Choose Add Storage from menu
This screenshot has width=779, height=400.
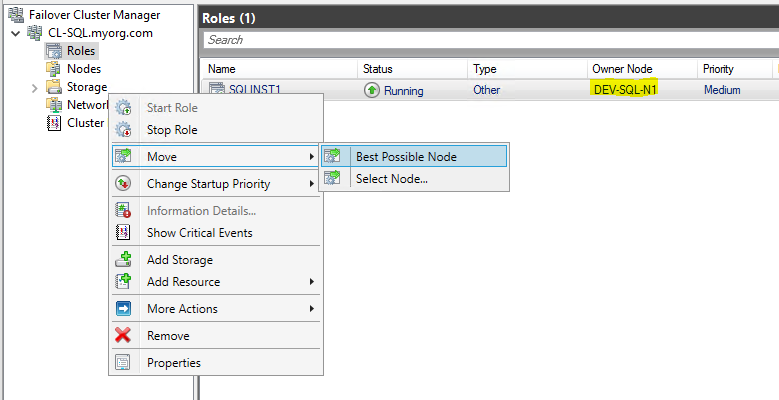(216, 259)
